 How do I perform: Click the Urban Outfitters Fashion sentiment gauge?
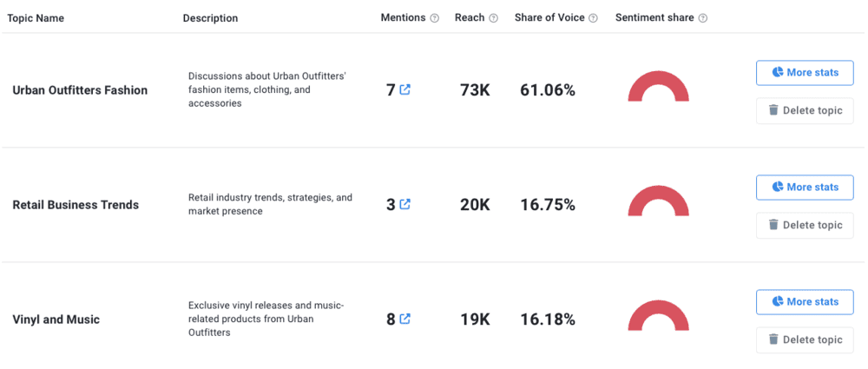658,86
